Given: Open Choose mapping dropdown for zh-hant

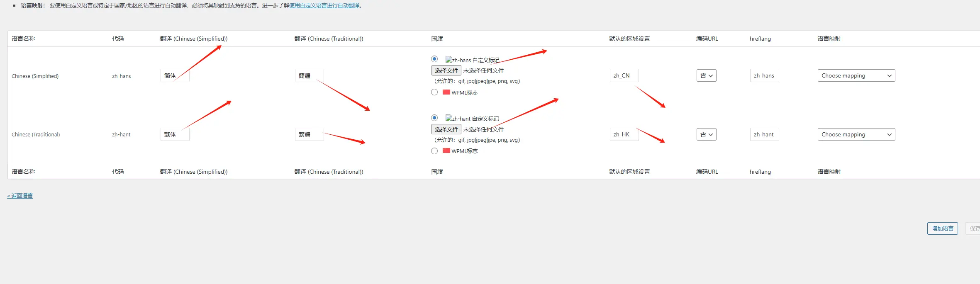Looking at the screenshot, I should click(x=856, y=134).
